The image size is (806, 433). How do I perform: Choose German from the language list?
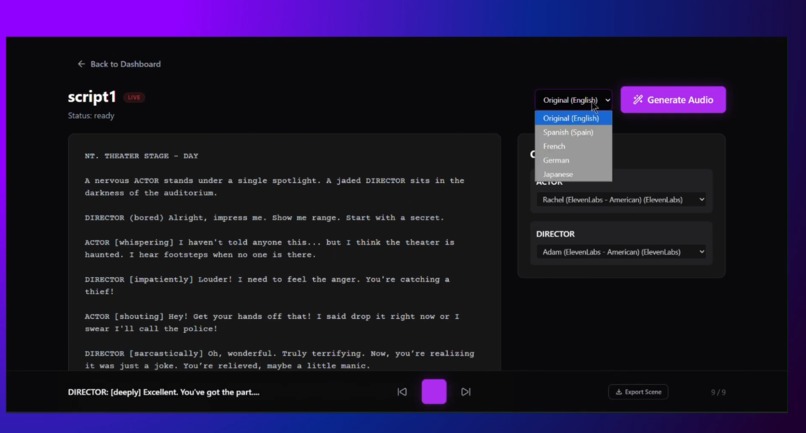point(574,160)
